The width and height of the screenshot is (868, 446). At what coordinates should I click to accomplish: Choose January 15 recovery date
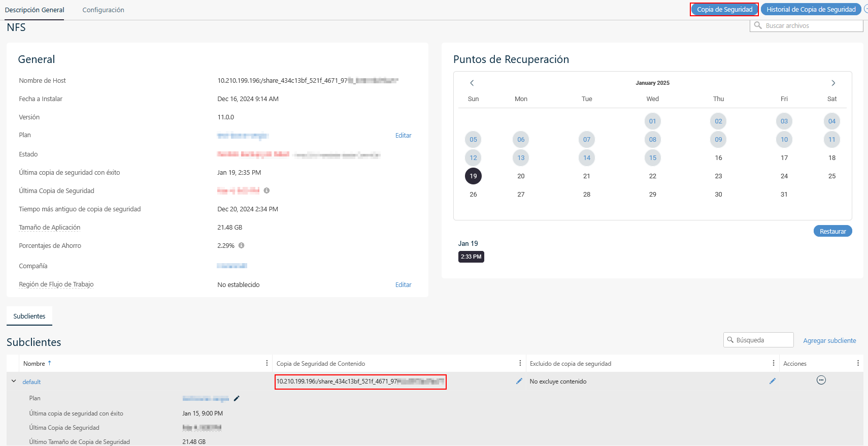(652, 157)
